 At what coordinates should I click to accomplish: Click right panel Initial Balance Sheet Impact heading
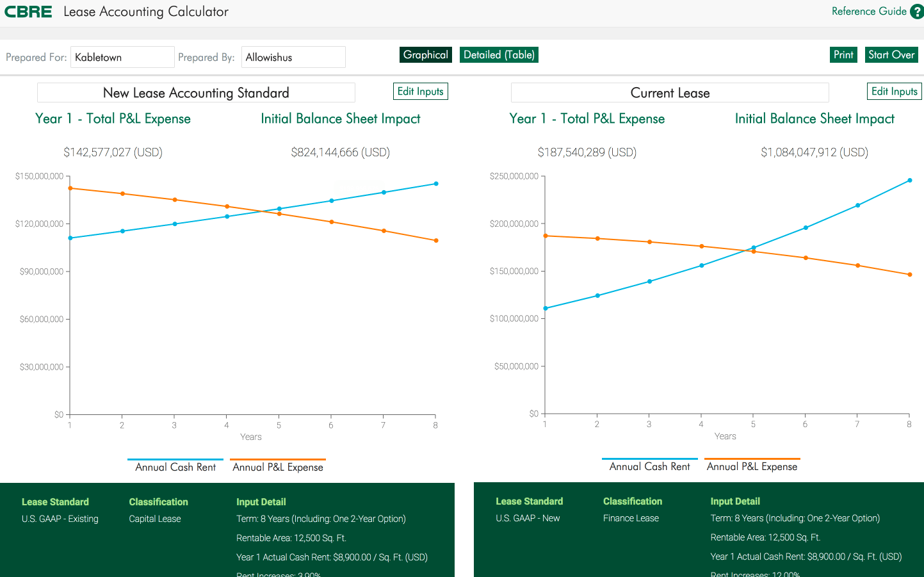point(815,118)
